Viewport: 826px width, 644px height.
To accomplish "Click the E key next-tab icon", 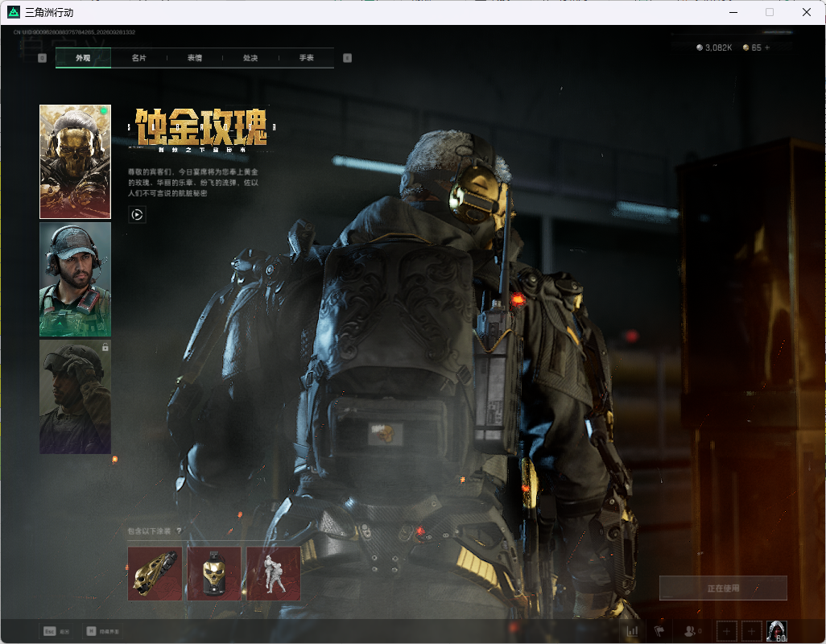I will [x=347, y=58].
